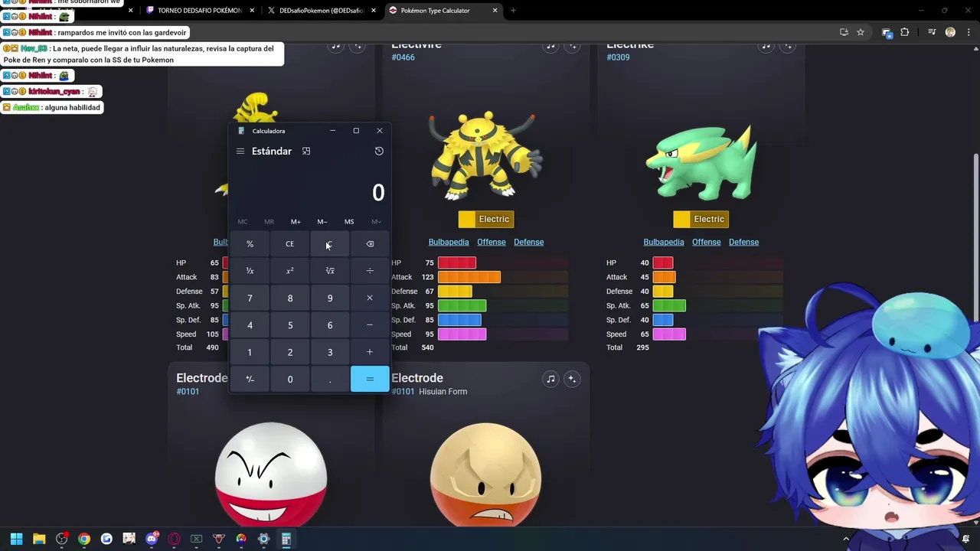The image size is (980, 551).
Task: Click the percent key in Calculator
Action: 250,244
